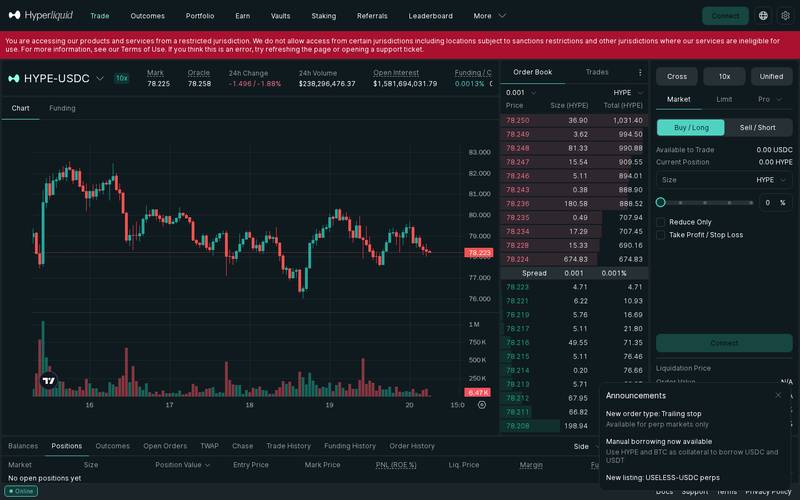
Task: Open the Privacy Policy footer link
Action: coord(768,492)
